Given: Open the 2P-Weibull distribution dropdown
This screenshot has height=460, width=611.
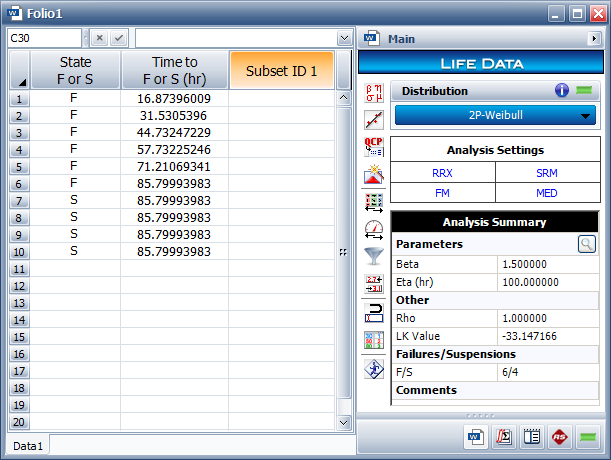Looking at the screenshot, I should click(495, 115).
